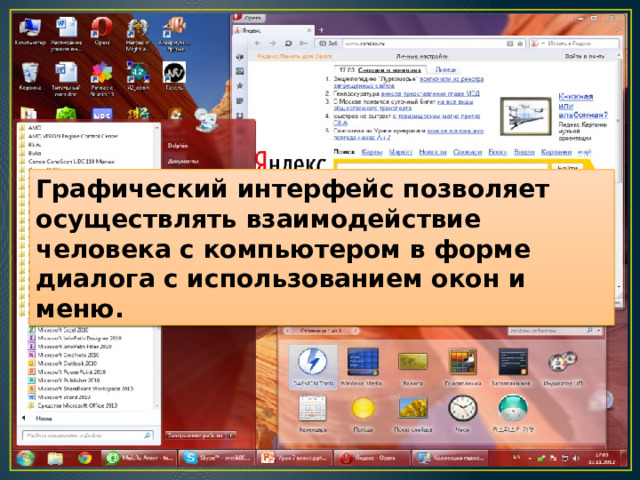640x480 pixels.
Task: Select the Календарь gadget
Action: (313, 413)
